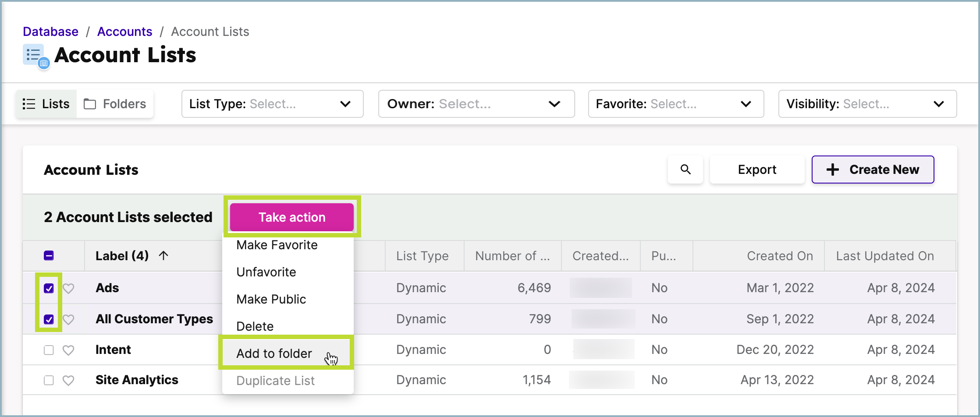Switch to the Folders tab
Screen dimensions: 980x417
click(x=115, y=104)
